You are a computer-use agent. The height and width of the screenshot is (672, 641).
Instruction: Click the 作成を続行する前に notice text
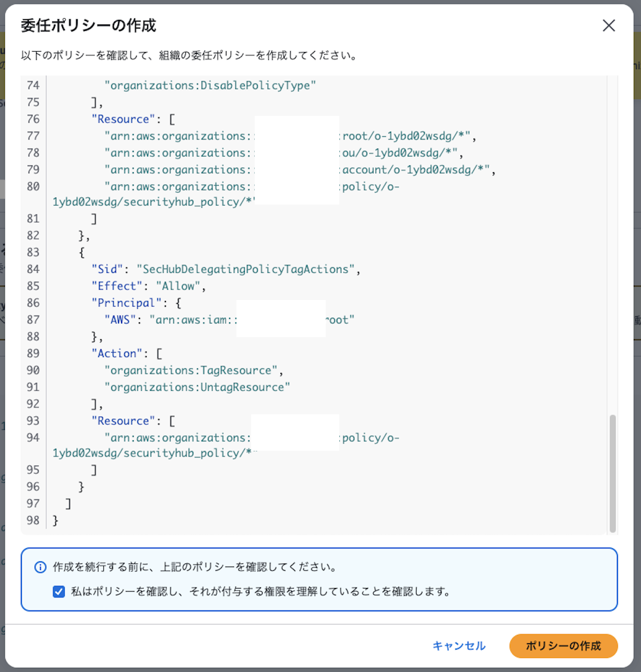[196, 567]
